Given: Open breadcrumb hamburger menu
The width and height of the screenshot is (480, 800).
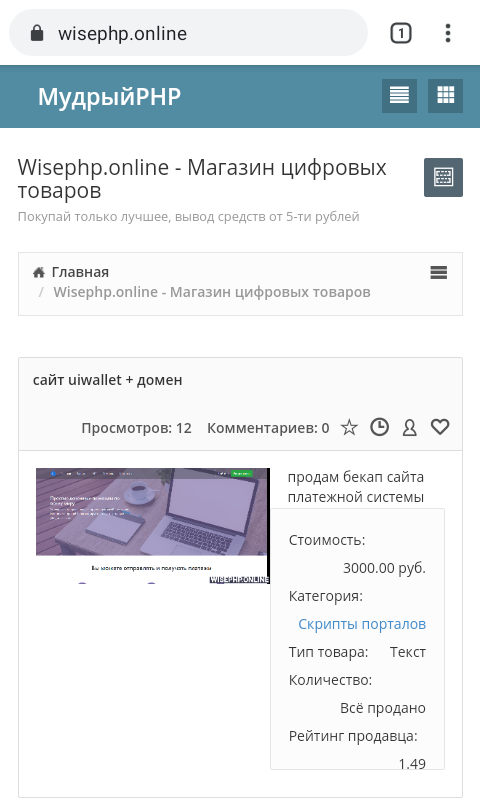Looking at the screenshot, I should point(439,272).
